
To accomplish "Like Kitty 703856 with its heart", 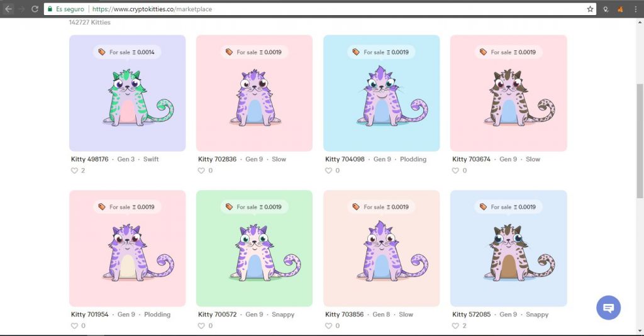I will 328,326.
